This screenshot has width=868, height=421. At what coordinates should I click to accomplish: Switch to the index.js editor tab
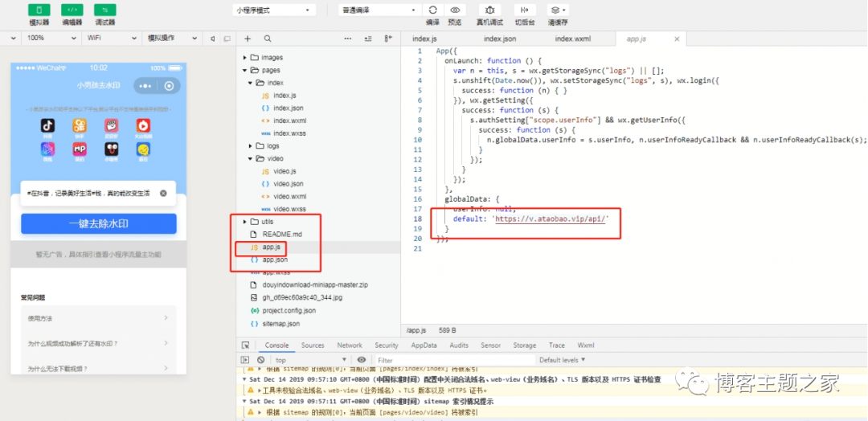point(424,39)
